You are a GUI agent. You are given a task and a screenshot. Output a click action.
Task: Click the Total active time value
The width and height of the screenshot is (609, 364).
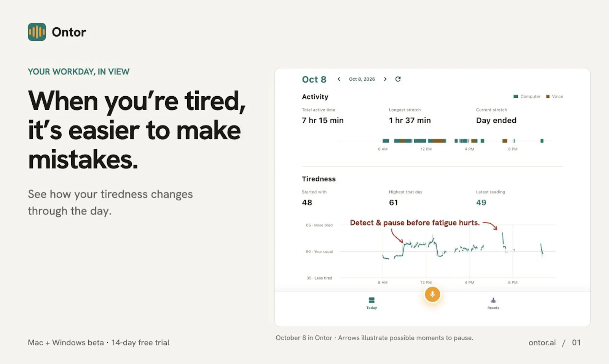(x=323, y=121)
